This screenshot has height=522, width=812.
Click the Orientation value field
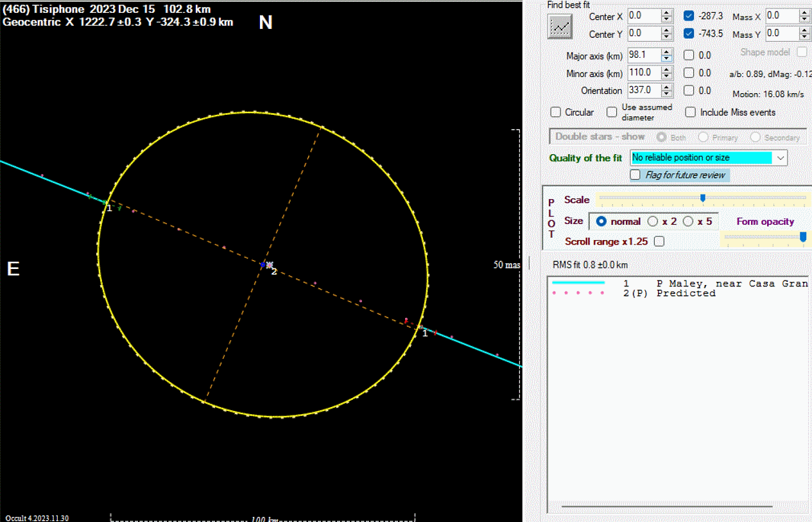[643, 91]
